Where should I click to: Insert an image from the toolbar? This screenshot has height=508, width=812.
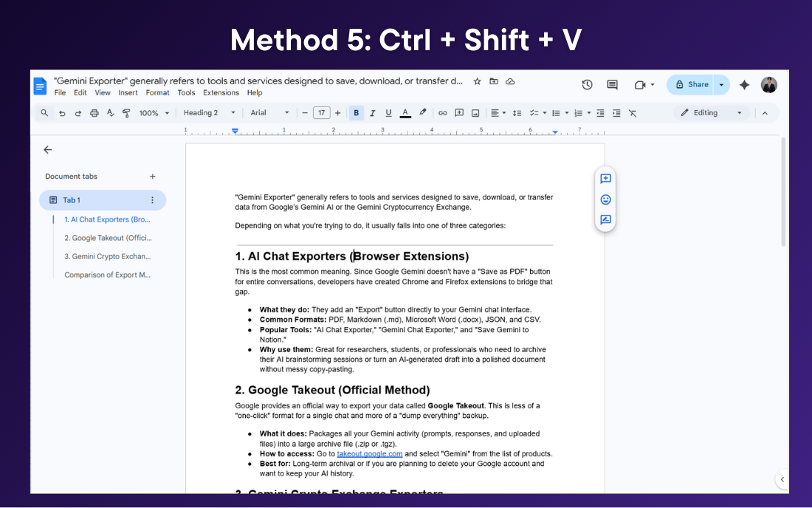pos(475,113)
